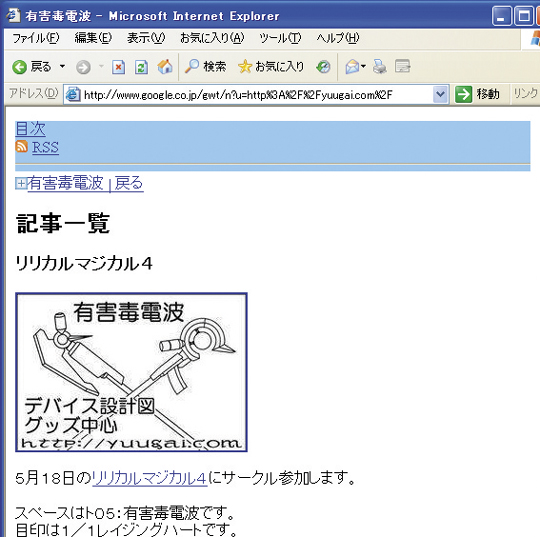Viewport: 540px width, 537px height.
Task: Click the 移動 go button
Action: [478, 94]
